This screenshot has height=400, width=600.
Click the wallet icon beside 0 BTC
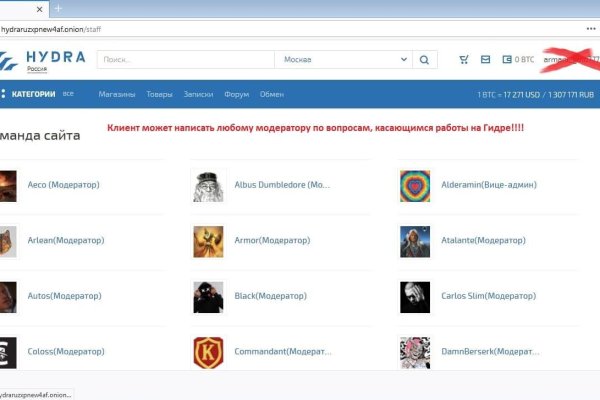click(507, 60)
